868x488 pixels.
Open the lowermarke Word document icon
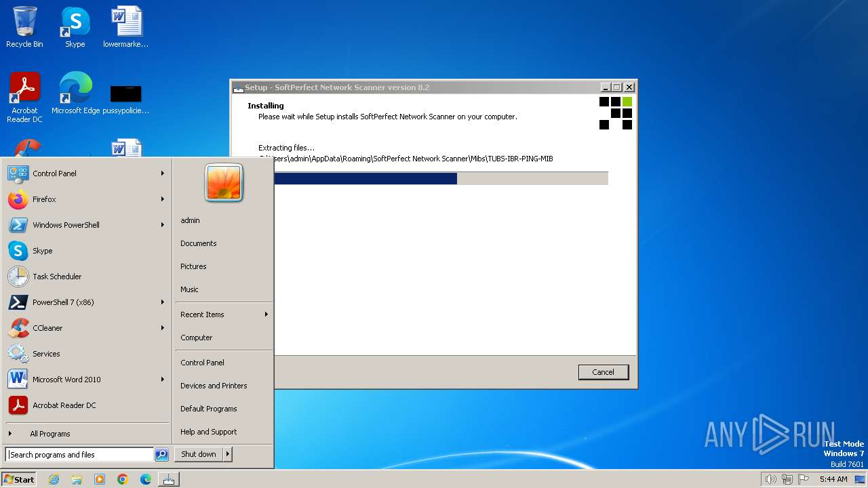point(126,27)
